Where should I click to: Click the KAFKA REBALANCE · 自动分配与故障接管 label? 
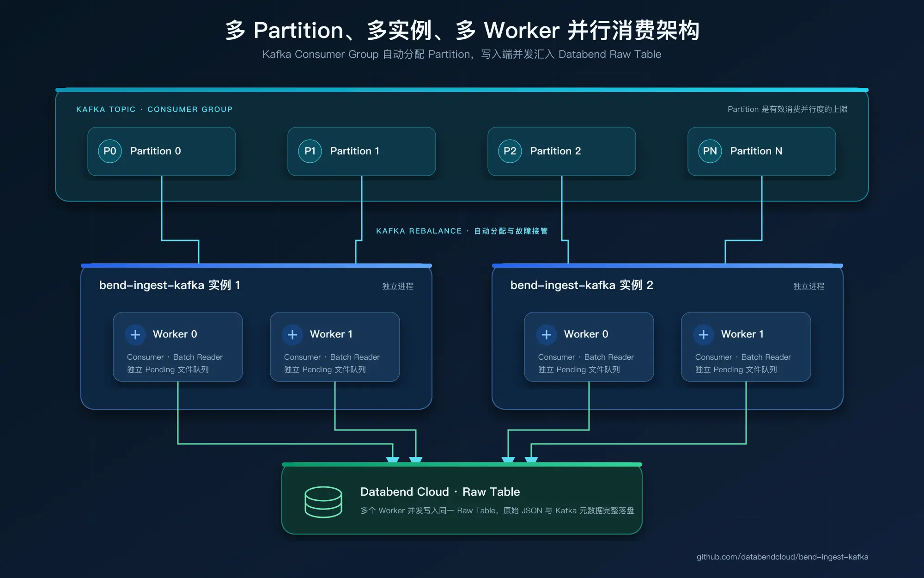click(462, 231)
